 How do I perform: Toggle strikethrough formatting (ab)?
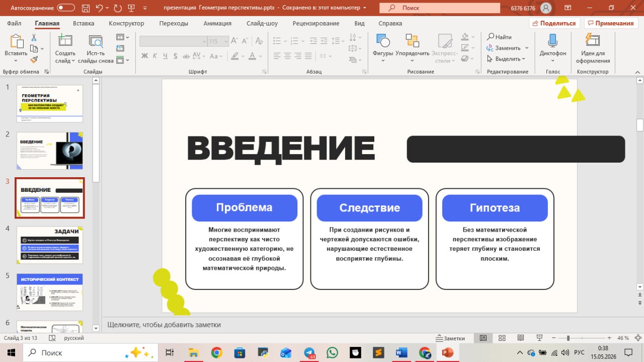[x=186, y=56]
